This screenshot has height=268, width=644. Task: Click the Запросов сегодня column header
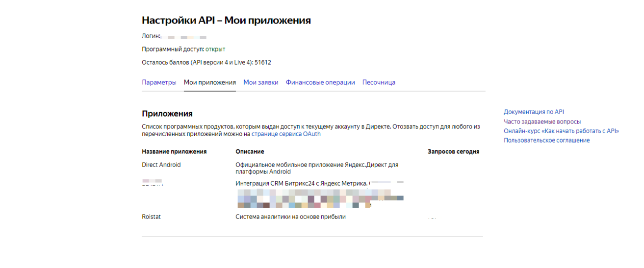pyautogui.click(x=453, y=152)
